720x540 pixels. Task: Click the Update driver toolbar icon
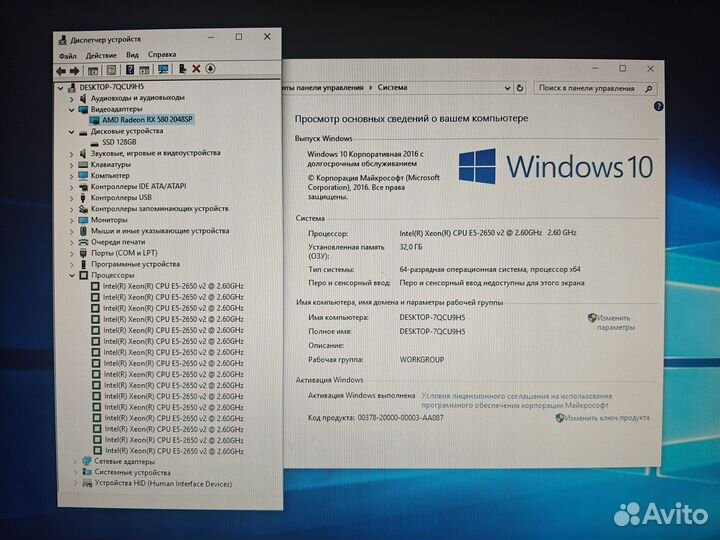tap(182, 69)
